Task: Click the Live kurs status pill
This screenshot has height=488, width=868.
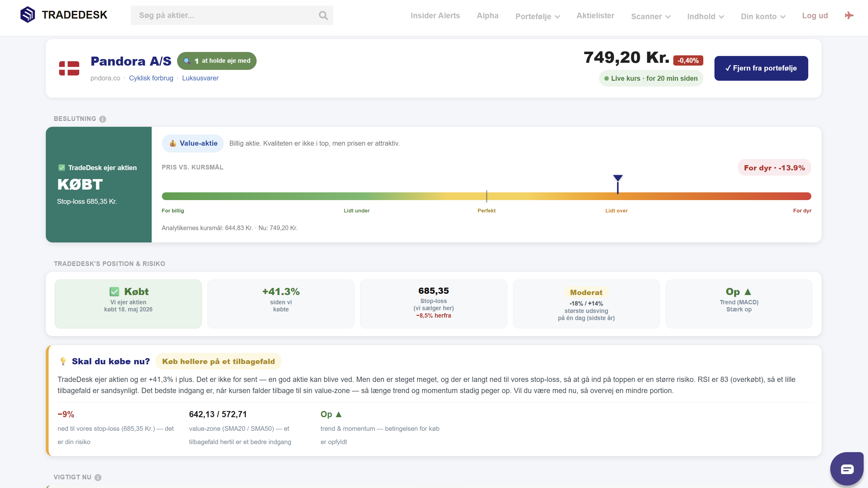Action: [651, 79]
